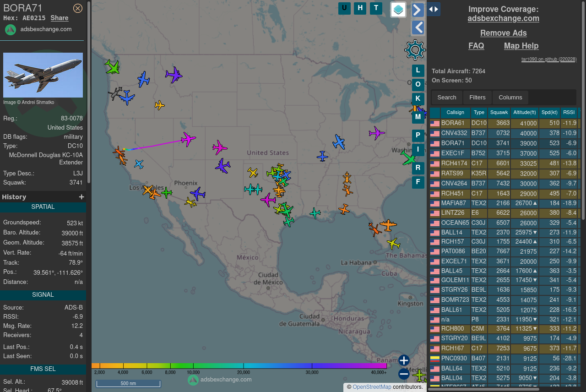Select the LINTZ26 table row
This screenshot has width=586, height=392.
(505, 213)
